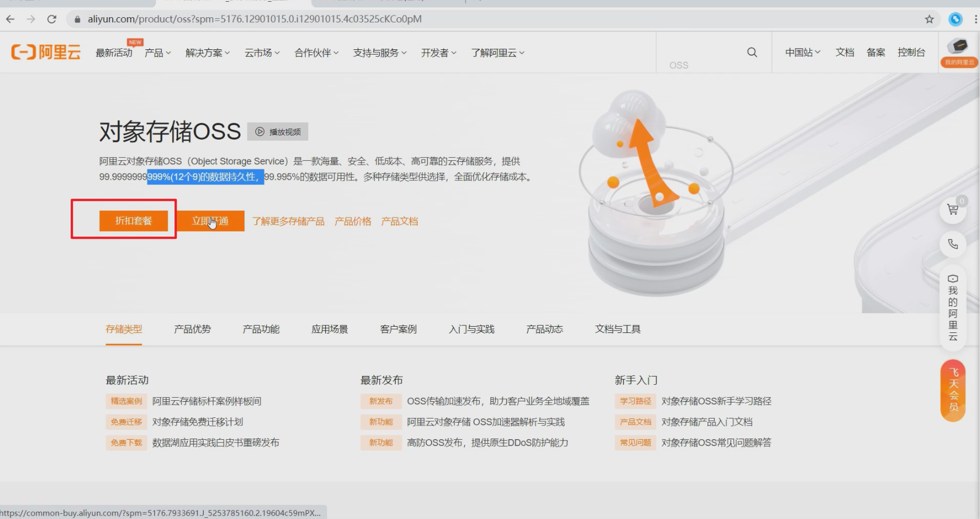Expand the 解决方案 dropdown menu
The height and width of the screenshot is (519, 980).
pos(207,53)
